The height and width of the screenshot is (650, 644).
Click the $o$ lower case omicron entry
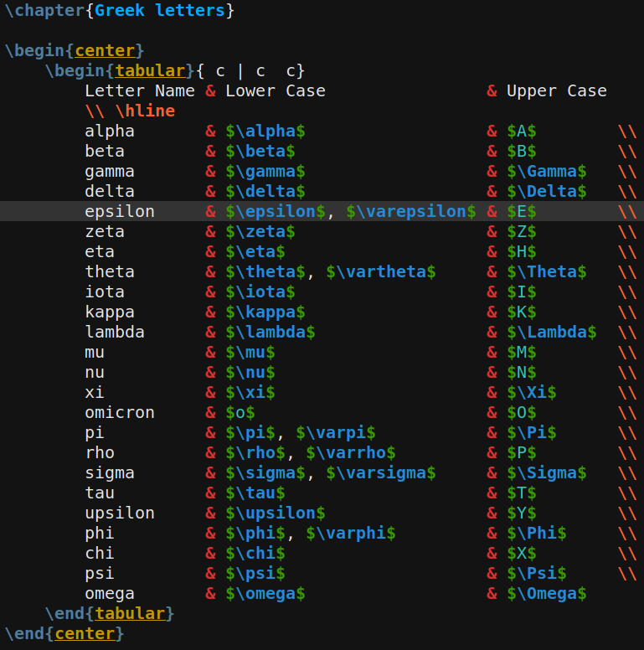[x=240, y=412]
